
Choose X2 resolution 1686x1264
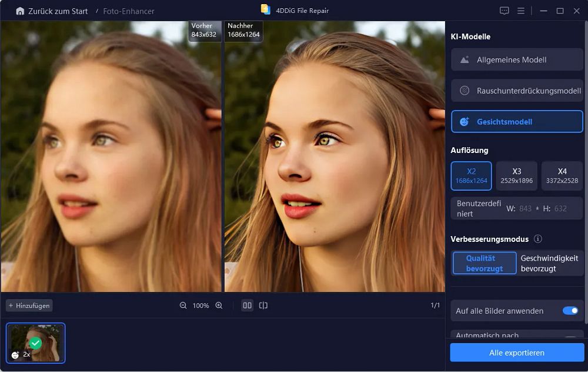click(x=472, y=175)
